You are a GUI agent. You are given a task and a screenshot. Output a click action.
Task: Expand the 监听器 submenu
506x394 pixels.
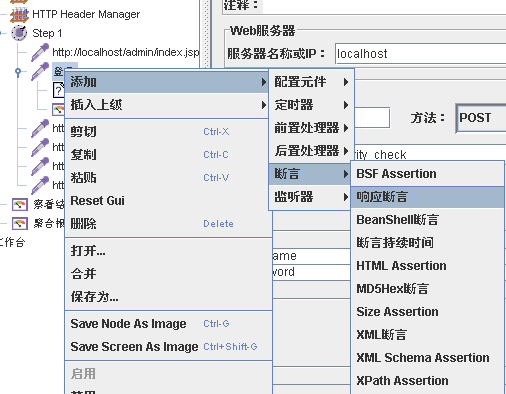310,197
